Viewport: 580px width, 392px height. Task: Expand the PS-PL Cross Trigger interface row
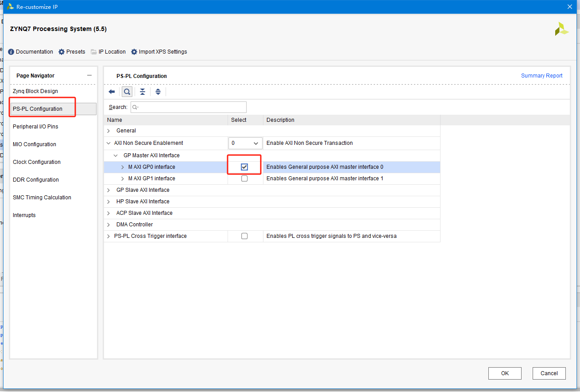click(x=108, y=236)
